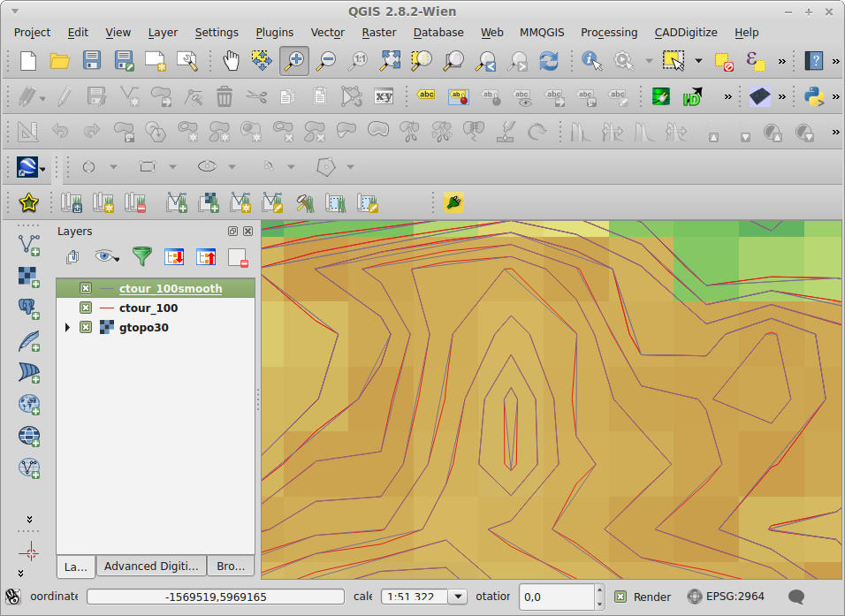Open the folder icon to open project

pyautogui.click(x=60, y=60)
